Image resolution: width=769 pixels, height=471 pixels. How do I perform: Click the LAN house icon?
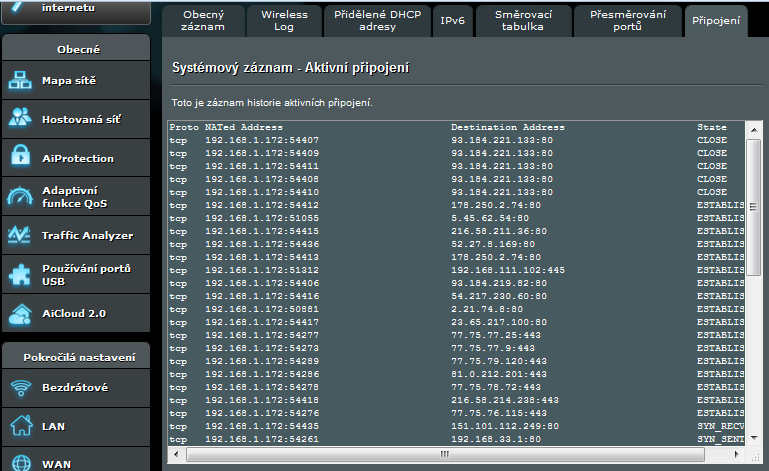[21, 426]
